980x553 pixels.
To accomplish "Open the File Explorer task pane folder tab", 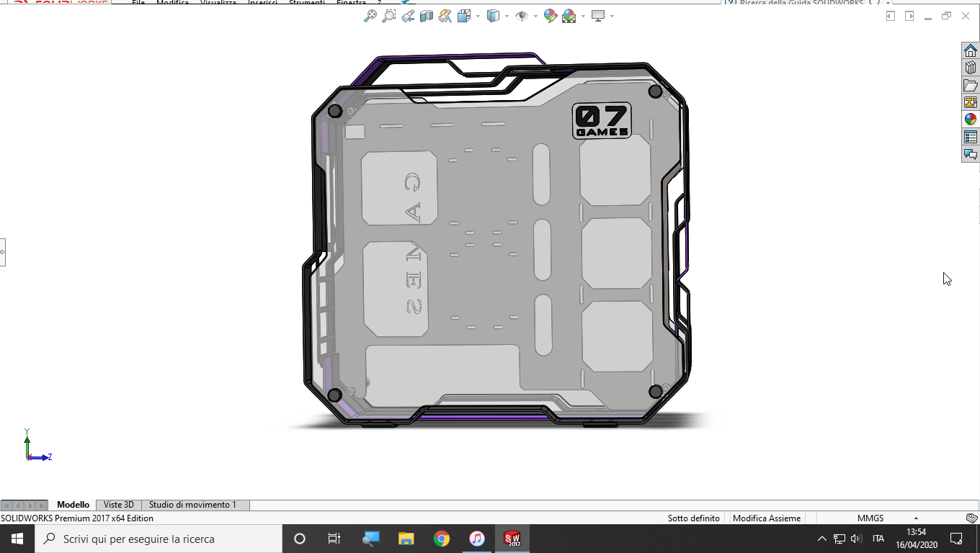I will click(x=971, y=85).
